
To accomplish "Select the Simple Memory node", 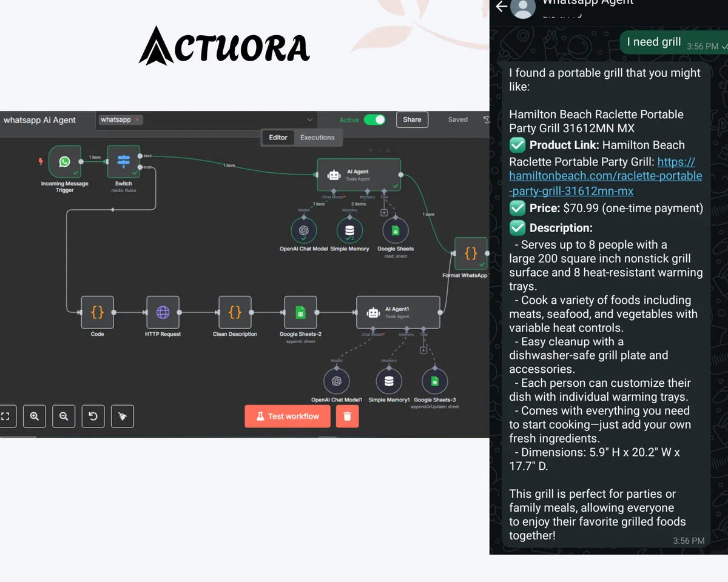I will tap(349, 230).
